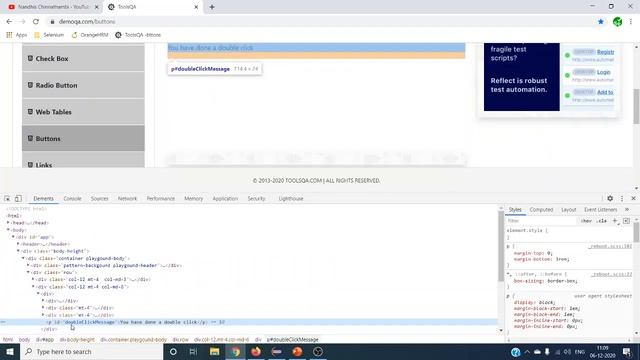640x360 pixels.
Task: Select Radio Button in the sidebar
Action: pyautogui.click(x=83, y=85)
